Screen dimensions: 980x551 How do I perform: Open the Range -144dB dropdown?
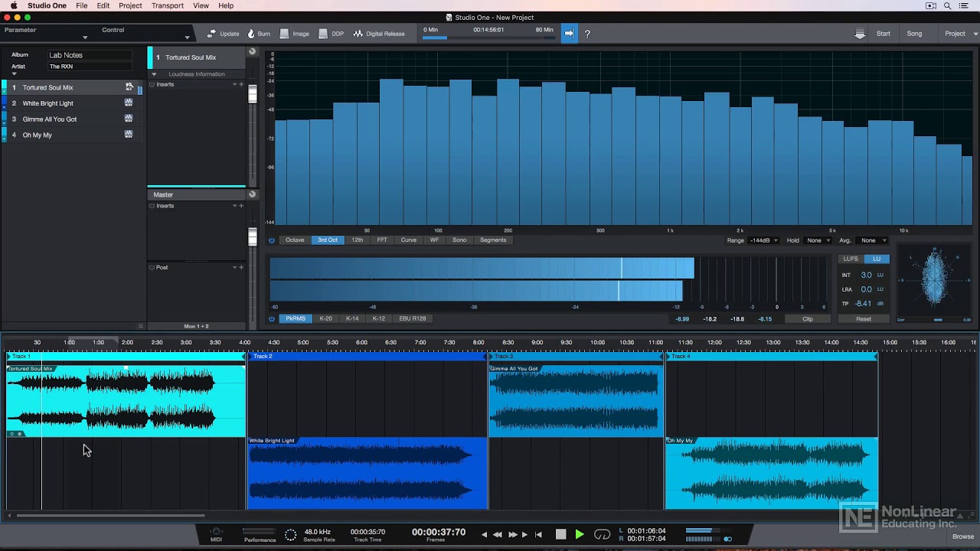tap(763, 240)
